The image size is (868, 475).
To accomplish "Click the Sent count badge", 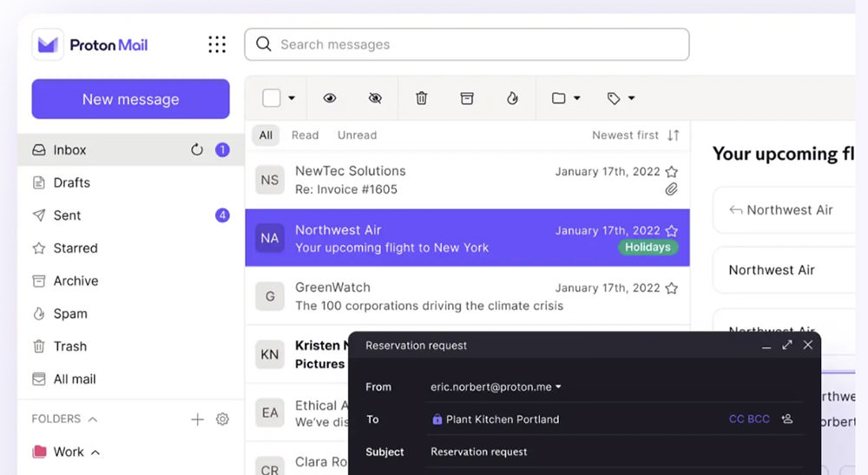I will pyautogui.click(x=222, y=215).
